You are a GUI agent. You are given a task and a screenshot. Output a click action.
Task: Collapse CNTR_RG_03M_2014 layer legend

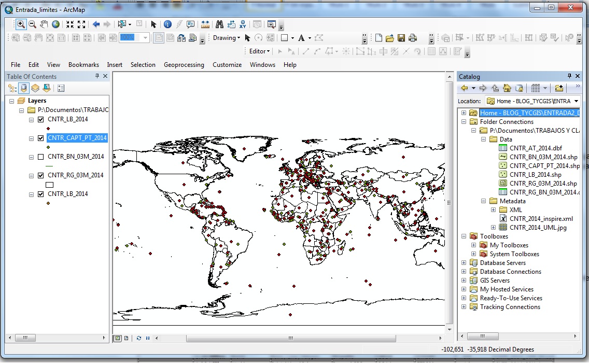(31, 176)
